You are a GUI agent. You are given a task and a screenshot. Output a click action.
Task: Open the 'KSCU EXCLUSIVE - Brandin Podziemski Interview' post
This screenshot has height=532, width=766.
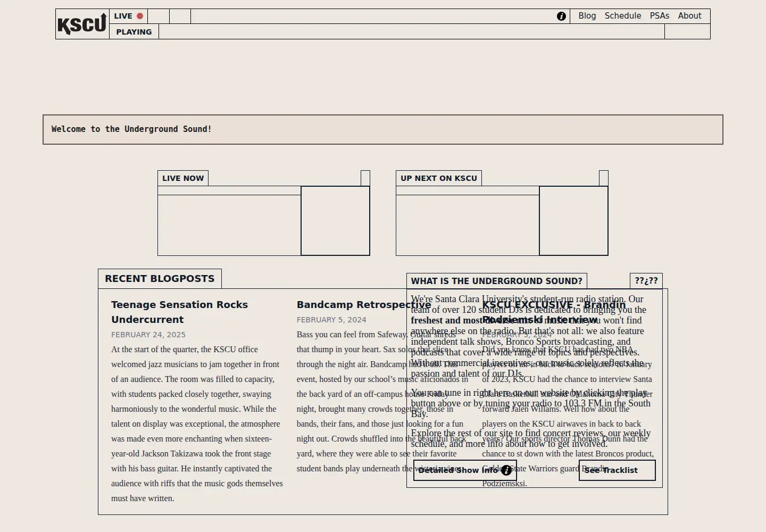tap(554, 312)
